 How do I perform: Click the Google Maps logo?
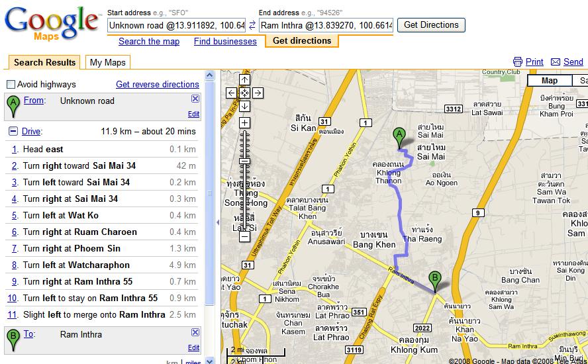pyautogui.click(x=52, y=23)
